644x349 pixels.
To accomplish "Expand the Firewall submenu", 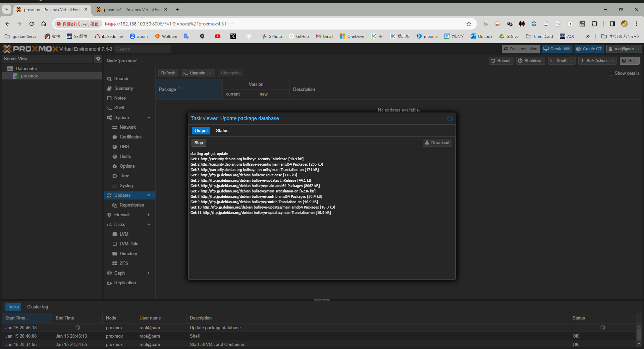I will point(149,215).
